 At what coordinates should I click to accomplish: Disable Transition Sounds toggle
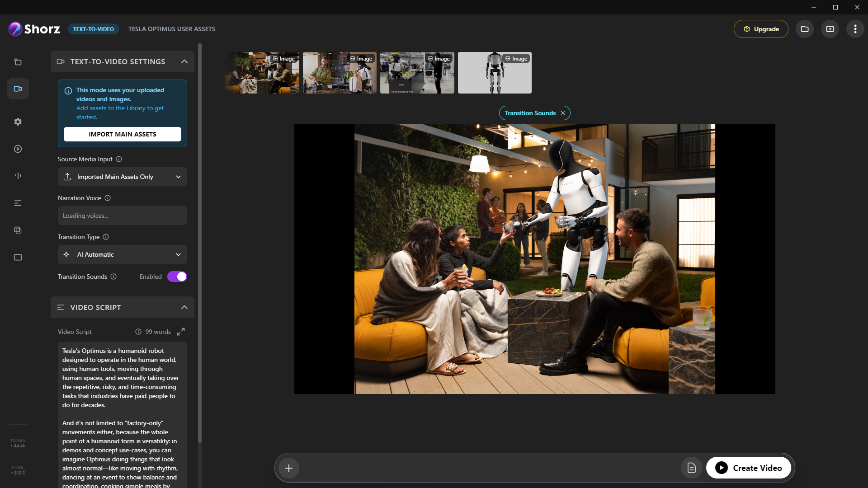pyautogui.click(x=177, y=276)
